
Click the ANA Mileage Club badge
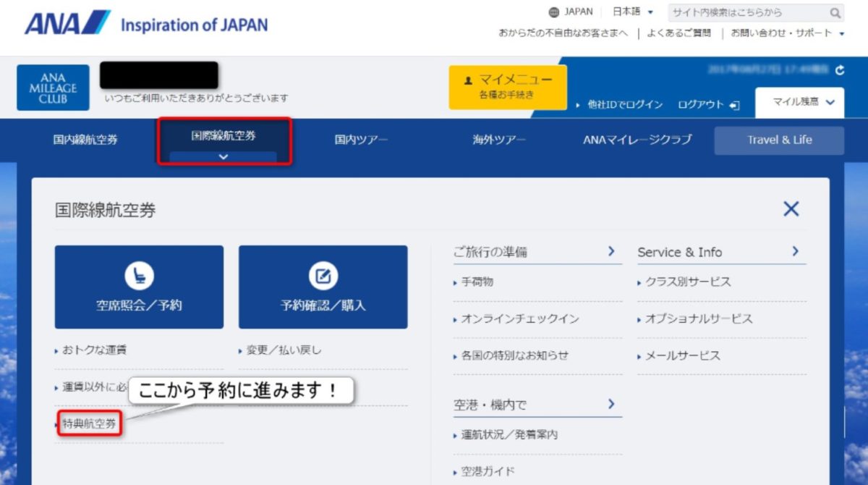point(53,88)
